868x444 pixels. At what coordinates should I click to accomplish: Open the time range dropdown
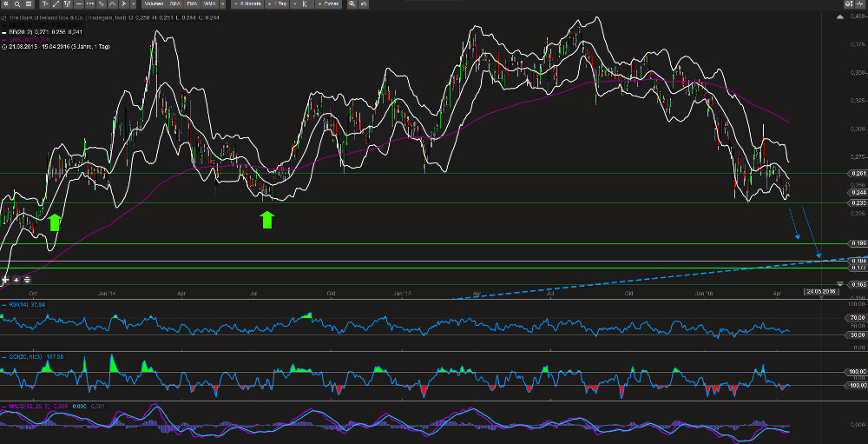coord(249,4)
